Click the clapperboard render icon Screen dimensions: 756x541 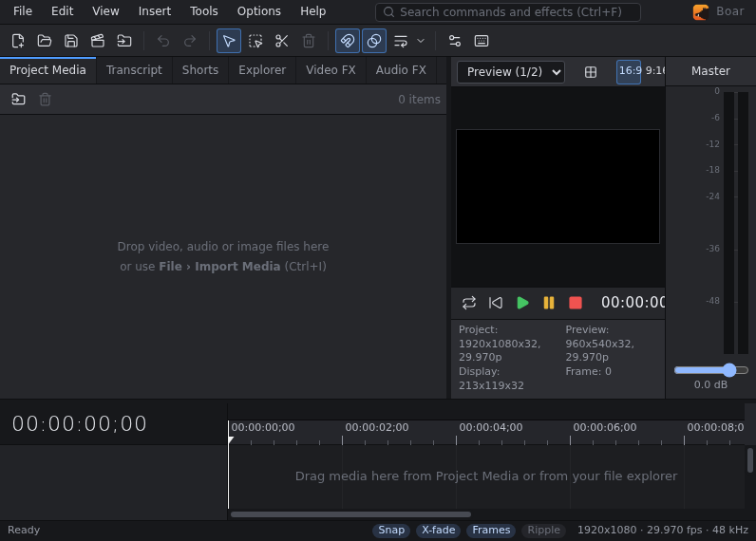coord(98,41)
